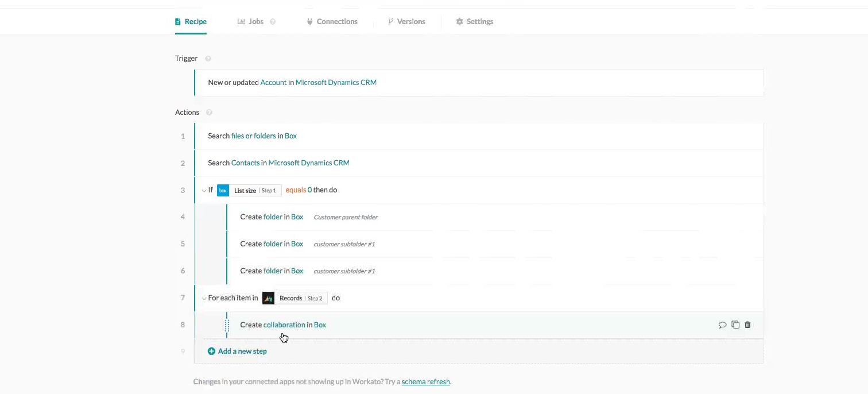Collapse the For each loop step 7
868x394 pixels.
pos(204,298)
